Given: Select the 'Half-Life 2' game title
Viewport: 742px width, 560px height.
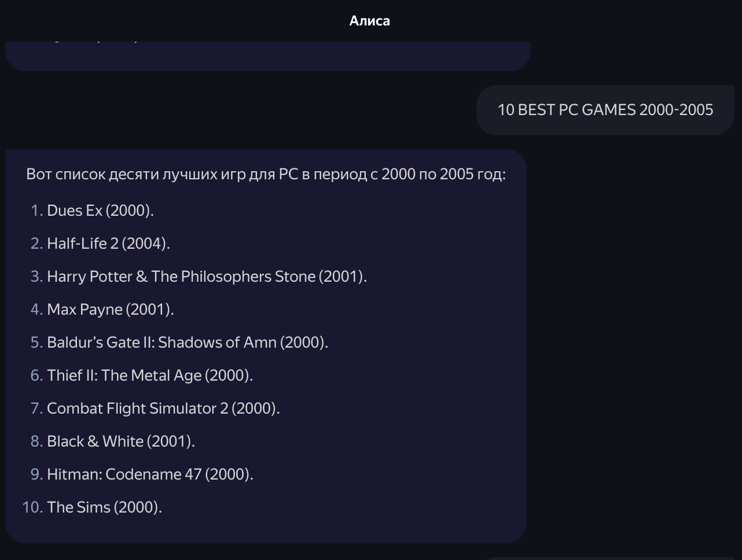Looking at the screenshot, I should click(83, 244).
